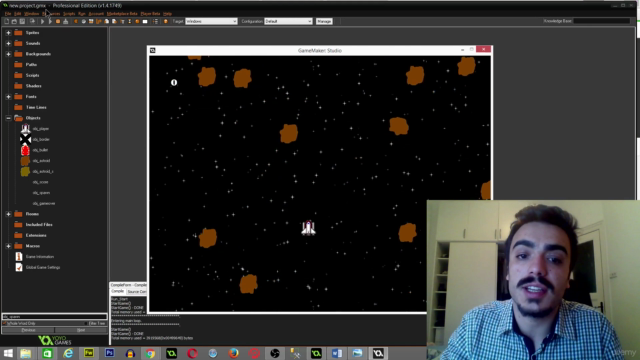Open the Marketplace Beta menu

pos(122,13)
